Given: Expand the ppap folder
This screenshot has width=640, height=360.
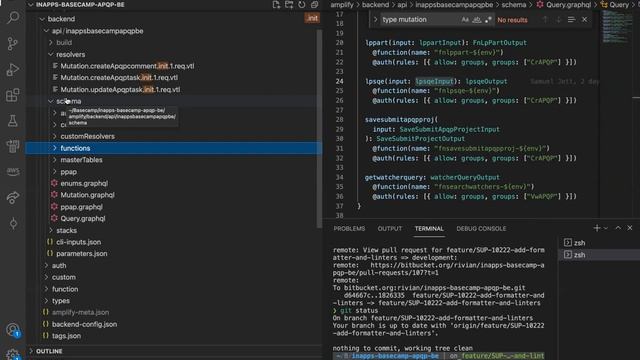Looking at the screenshot, I should pos(174,172).
